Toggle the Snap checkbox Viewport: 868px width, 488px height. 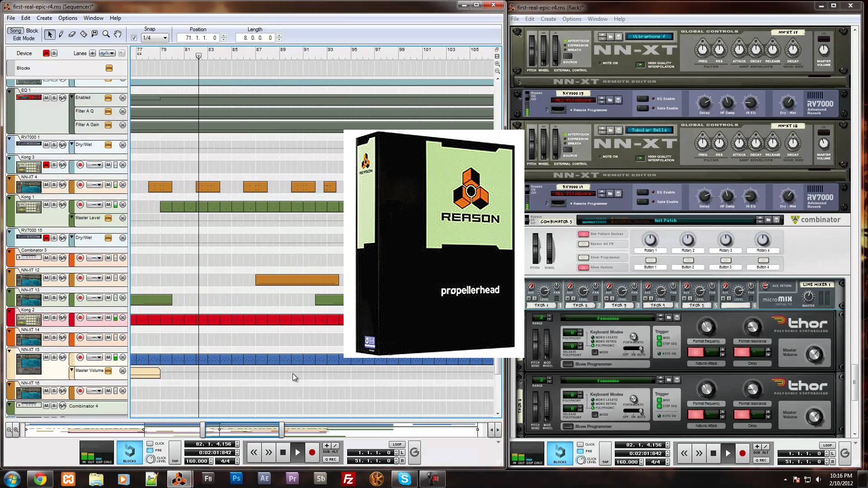134,38
